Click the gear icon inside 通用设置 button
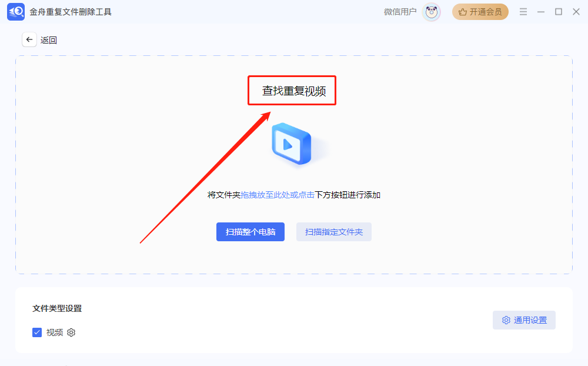 coord(506,320)
